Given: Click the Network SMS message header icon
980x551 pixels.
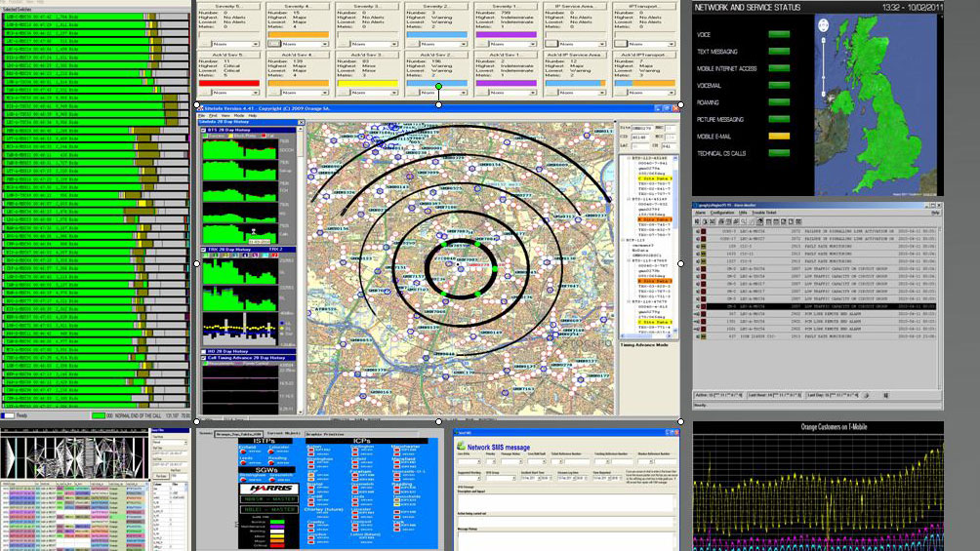Looking at the screenshot, I should point(462,446).
